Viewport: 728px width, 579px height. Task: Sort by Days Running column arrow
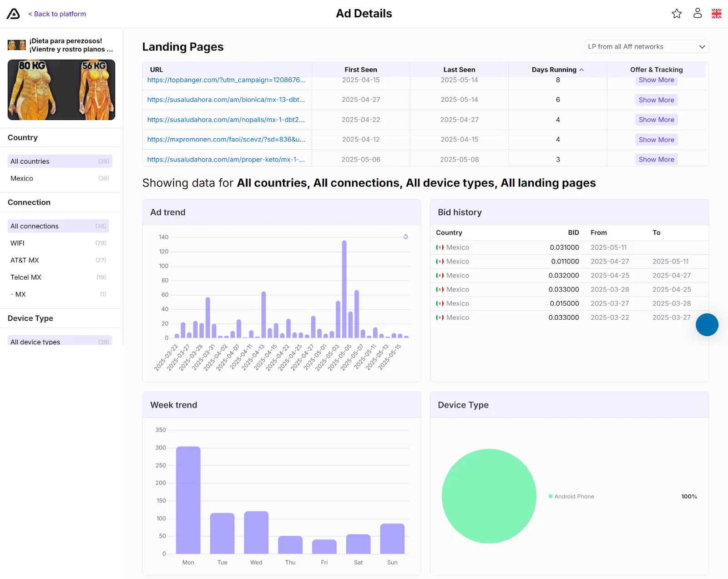(x=581, y=70)
